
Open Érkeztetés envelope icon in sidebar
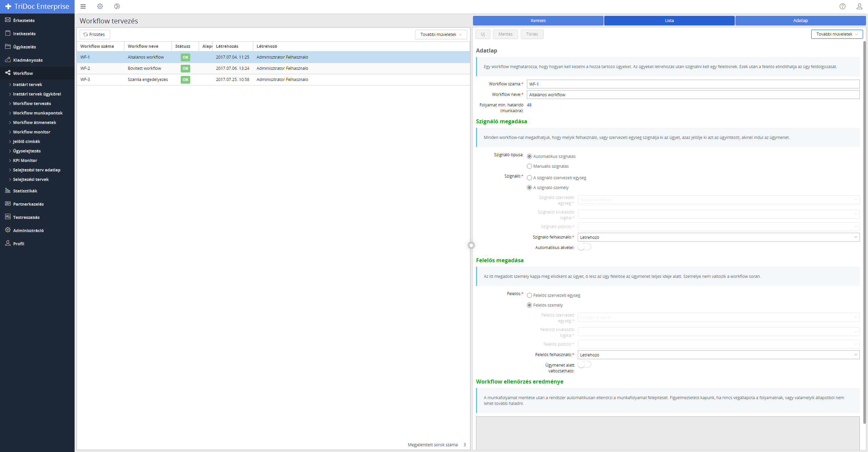point(8,20)
